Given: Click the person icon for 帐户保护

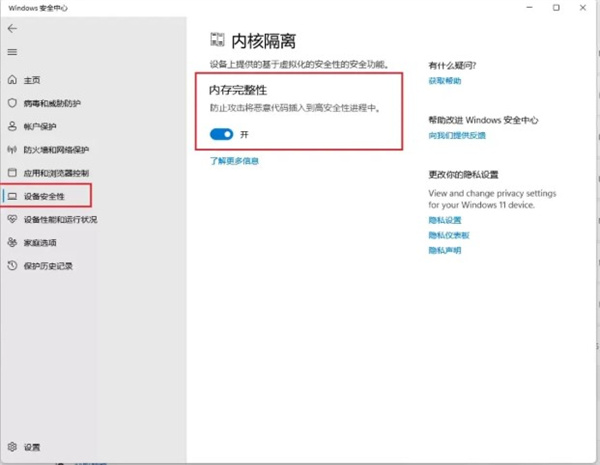Looking at the screenshot, I should [x=12, y=126].
